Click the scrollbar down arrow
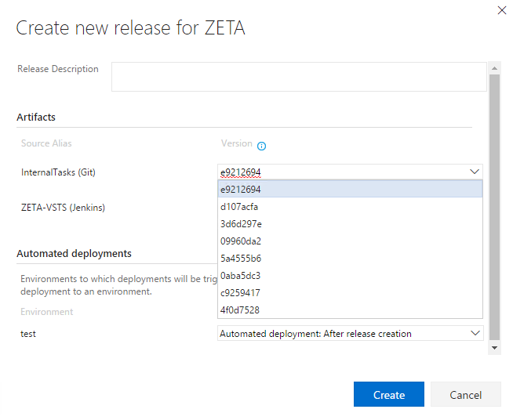513x420 pixels. (494, 346)
